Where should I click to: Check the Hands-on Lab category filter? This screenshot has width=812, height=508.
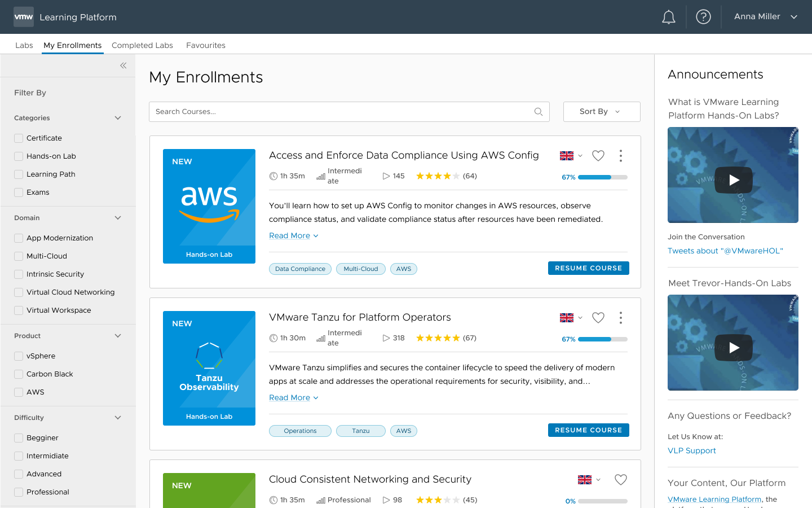[19, 156]
